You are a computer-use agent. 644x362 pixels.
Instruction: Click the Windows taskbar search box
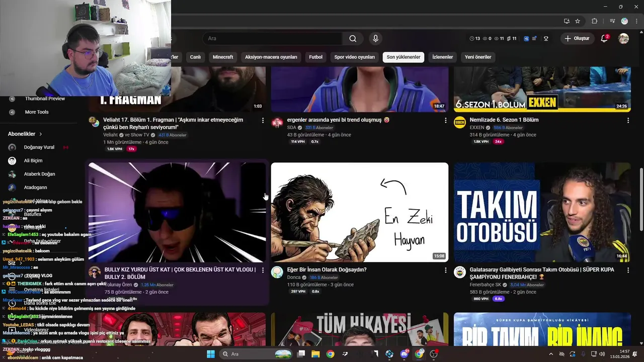[256, 354]
